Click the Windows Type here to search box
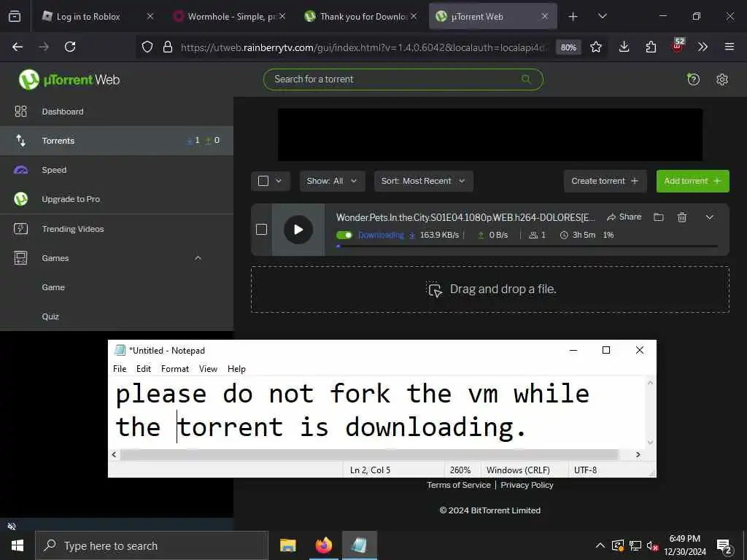Screen dimensions: 747x560 (152, 545)
